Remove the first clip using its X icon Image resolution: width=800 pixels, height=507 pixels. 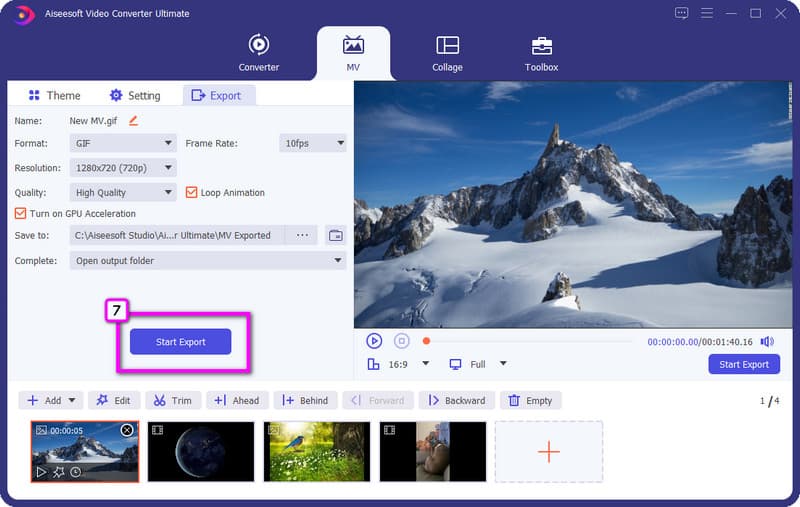pos(127,430)
